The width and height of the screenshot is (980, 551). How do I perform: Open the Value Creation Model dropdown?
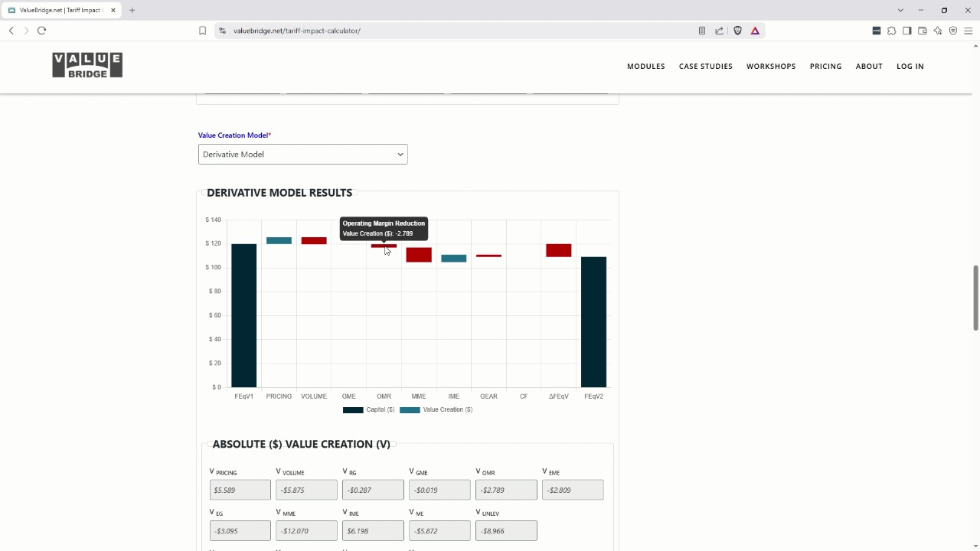click(x=302, y=154)
